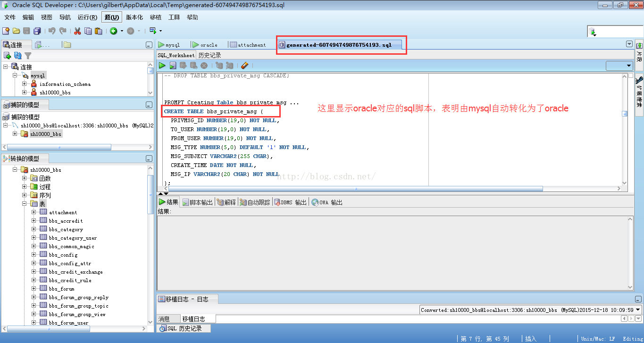Minimize the 转换的模型 panel

[149, 159]
